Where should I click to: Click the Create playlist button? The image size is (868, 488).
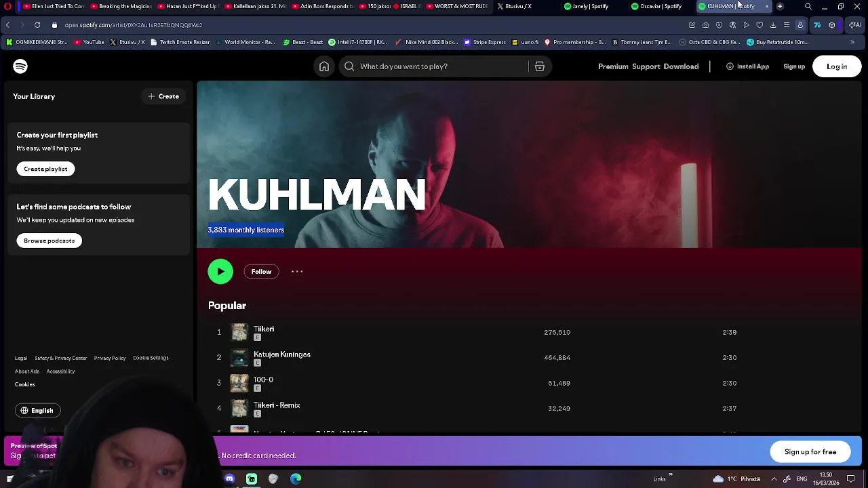[x=45, y=169]
